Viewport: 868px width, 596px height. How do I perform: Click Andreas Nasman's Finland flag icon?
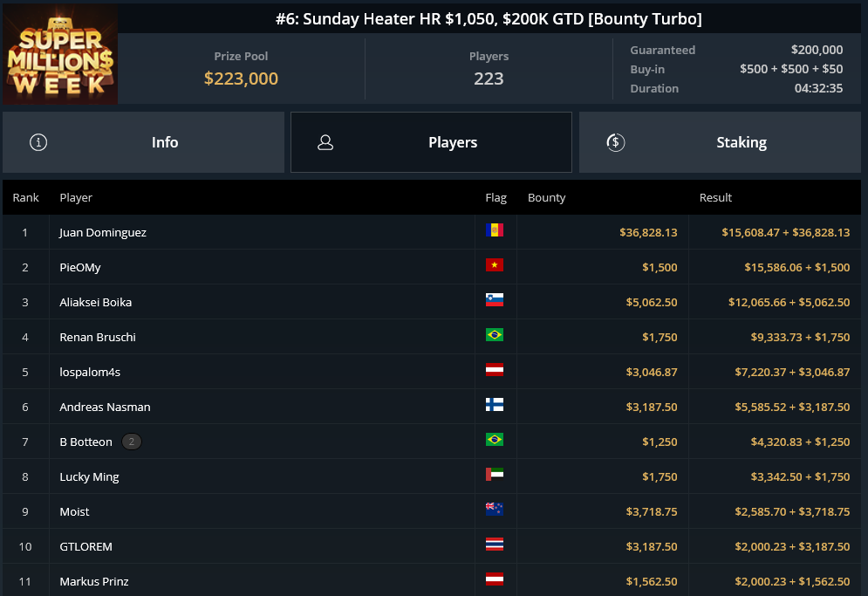(495, 404)
